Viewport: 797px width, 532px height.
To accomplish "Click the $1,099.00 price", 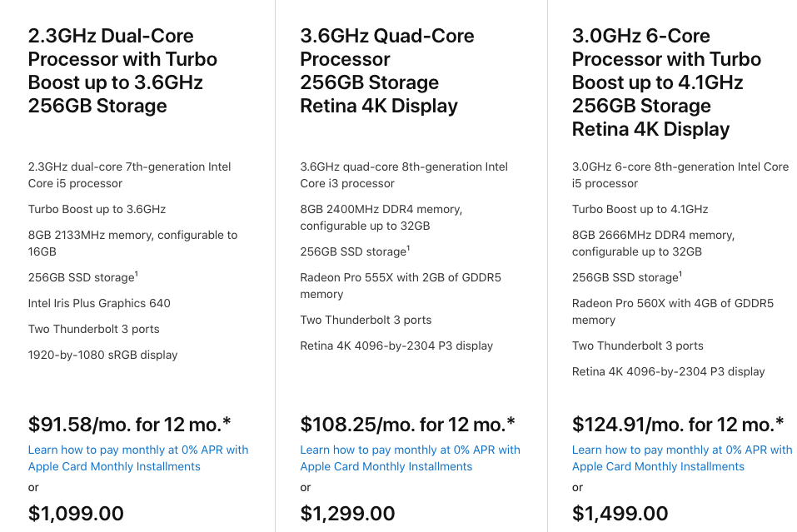I will click(x=76, y=514).
